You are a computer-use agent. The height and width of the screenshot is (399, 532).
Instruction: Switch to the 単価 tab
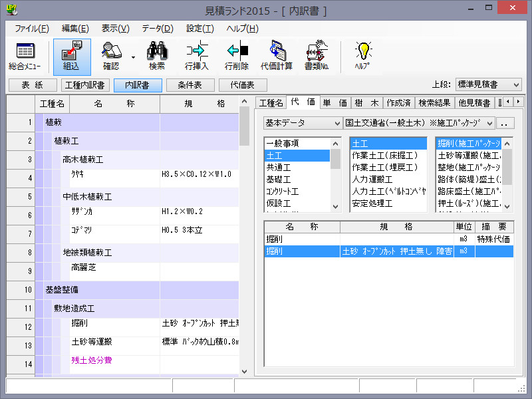coord(334,102)
